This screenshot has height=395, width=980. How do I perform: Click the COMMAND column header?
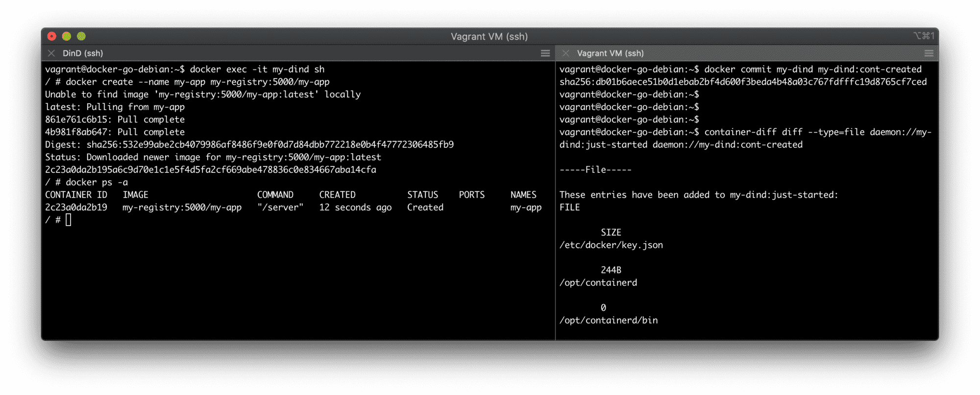pos(275,195)
